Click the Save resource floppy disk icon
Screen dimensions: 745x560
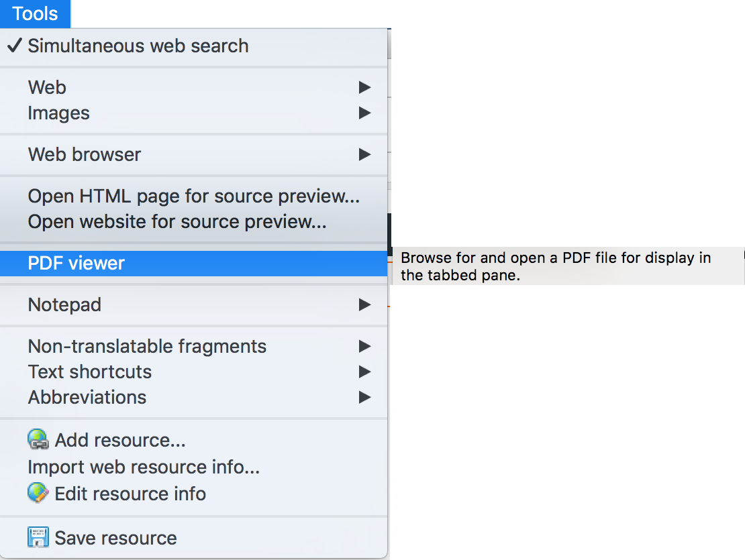38,537
